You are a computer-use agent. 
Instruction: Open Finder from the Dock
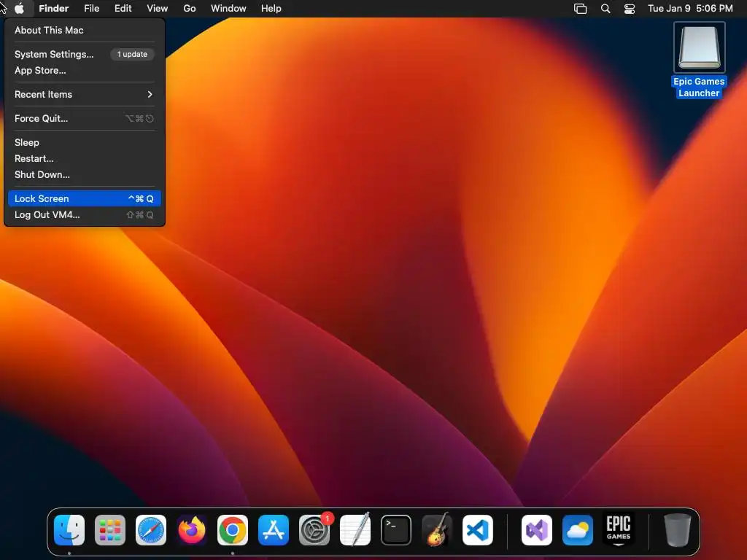tap(69, 530)
